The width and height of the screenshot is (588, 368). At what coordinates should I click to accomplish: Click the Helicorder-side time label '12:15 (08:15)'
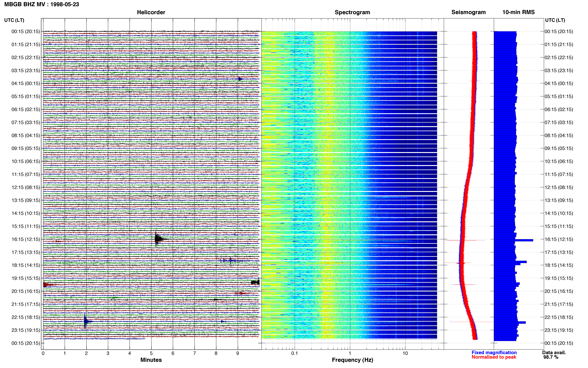click(26, 187)
